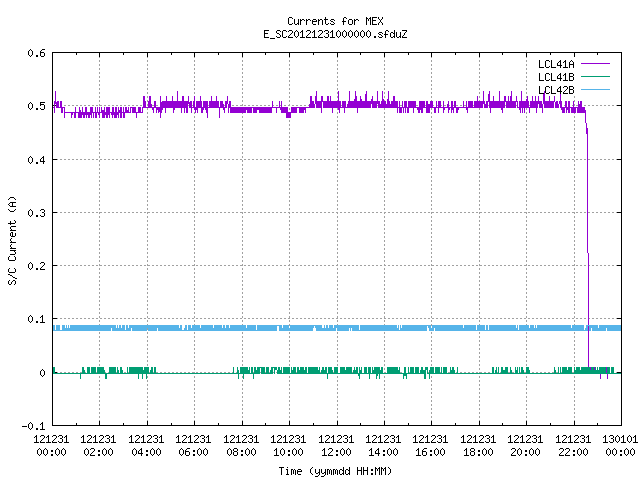Click the chart title 'Currents for MEX'
This screenshot has height=480, width=640.
(335, 21)
